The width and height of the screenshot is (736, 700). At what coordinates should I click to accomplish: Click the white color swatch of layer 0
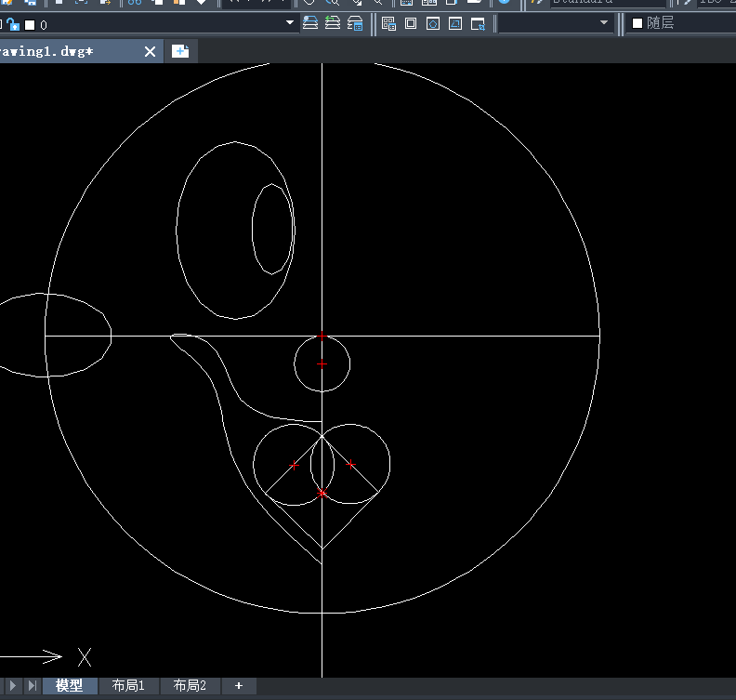click(30, 25)
